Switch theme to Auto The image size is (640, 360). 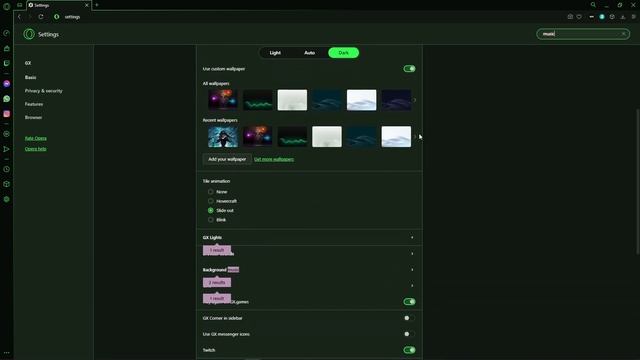coord(309,53)
